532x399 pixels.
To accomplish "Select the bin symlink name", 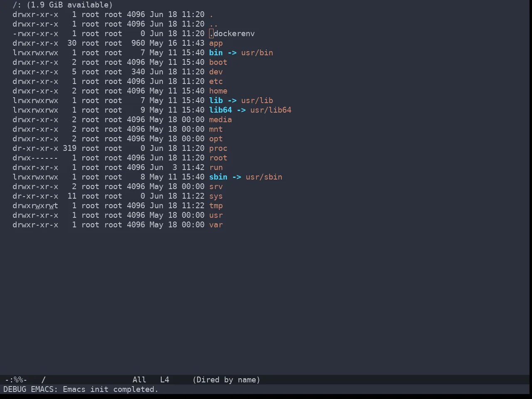I will click(216, 53).
